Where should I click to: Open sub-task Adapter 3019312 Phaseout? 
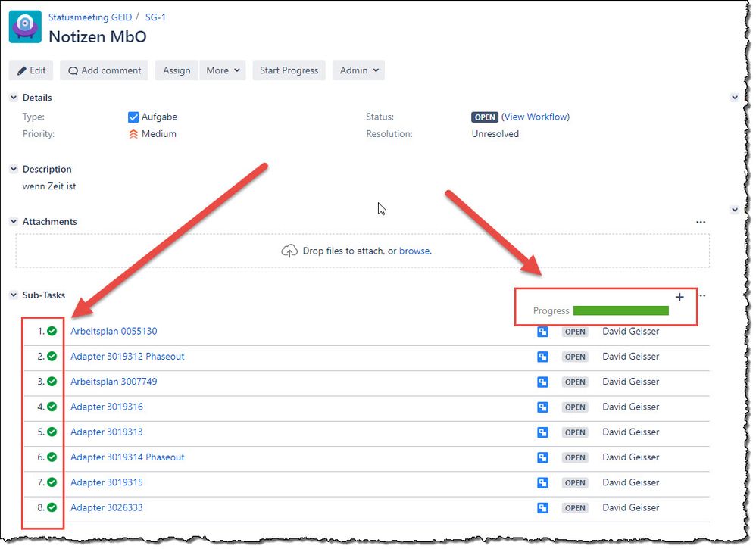tap(127, 356)
